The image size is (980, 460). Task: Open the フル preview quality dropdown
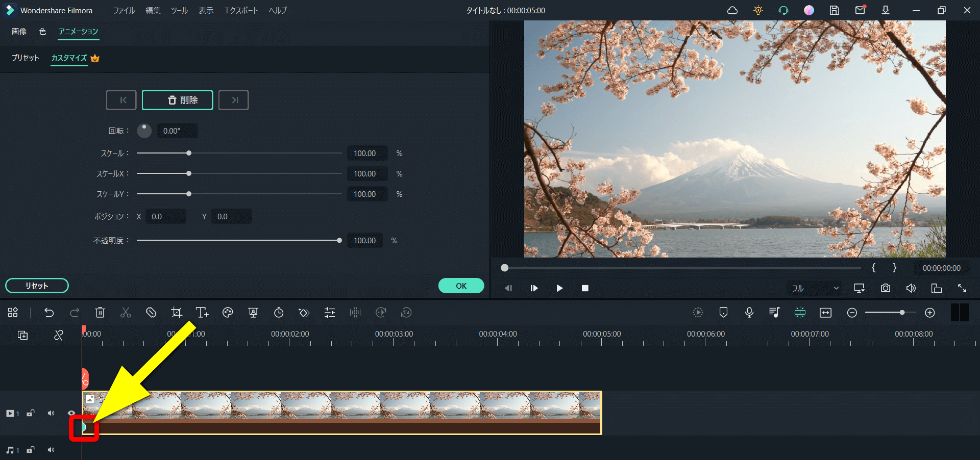[x=814, y=288]
